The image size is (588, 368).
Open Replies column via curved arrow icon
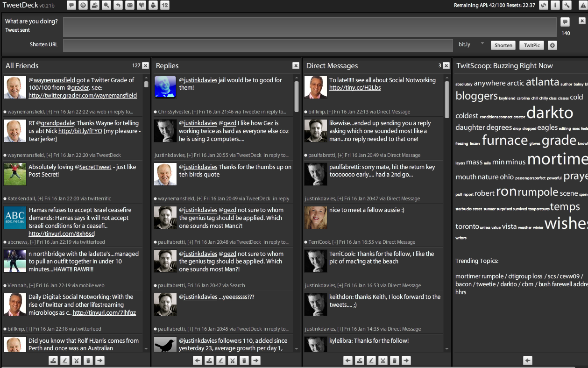point(118,6)
